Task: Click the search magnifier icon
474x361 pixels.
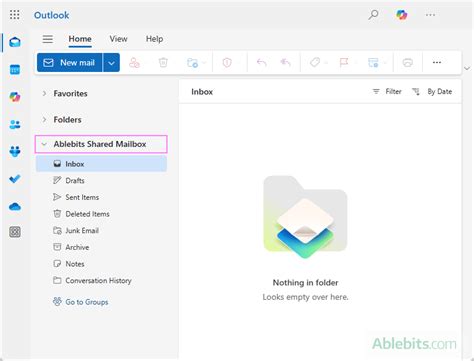Action: (373, 15)
